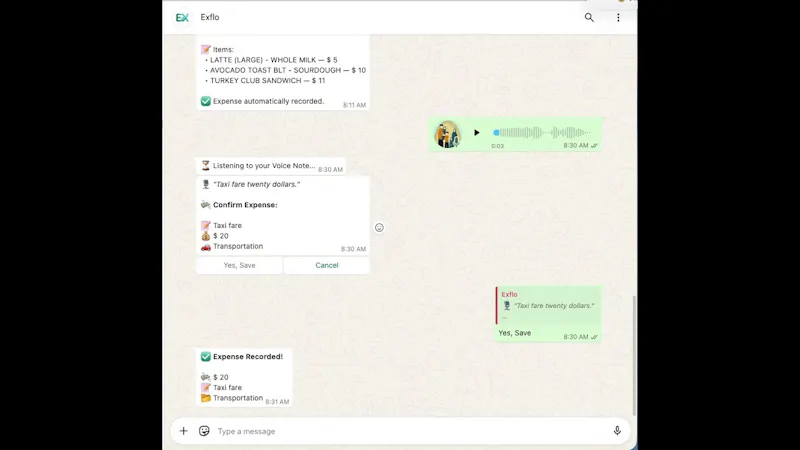React with the emoji smiley beside Confirm Expense
The image size is (800, 450).
(x=379, y=228)
